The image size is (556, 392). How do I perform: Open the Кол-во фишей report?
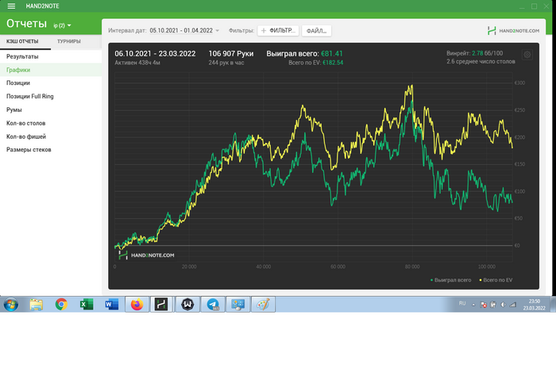[x=51, y=136]
